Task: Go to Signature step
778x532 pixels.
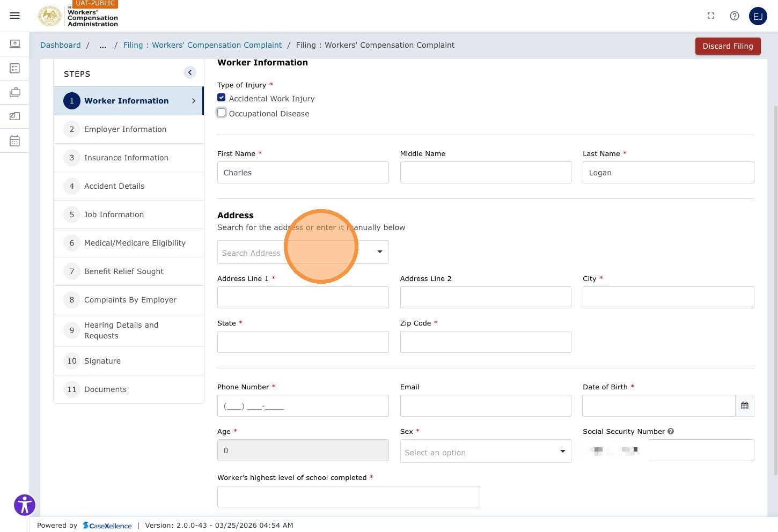Action: tap(129, 361)
